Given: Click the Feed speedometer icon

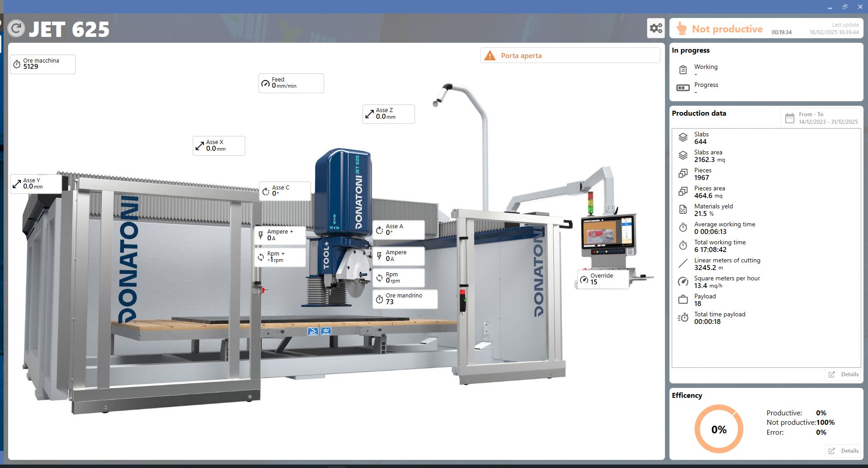Looking at the screenshot, I should coord(266,83).
